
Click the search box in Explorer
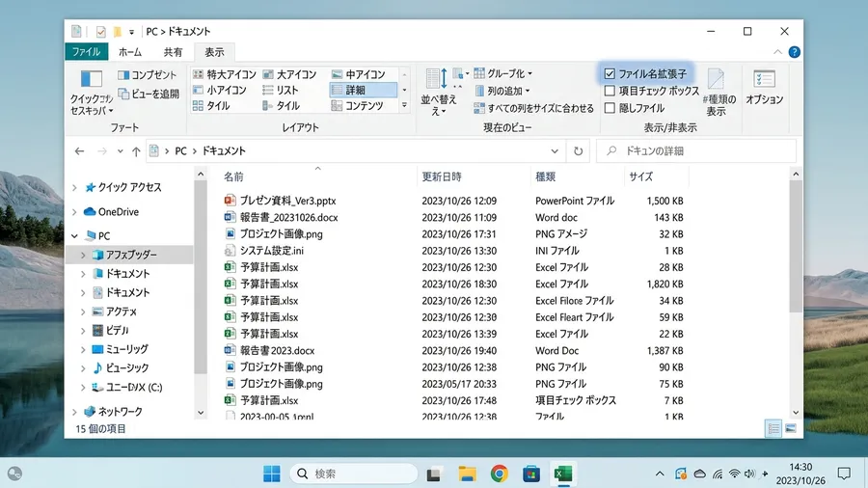click(x=696, y=151)
